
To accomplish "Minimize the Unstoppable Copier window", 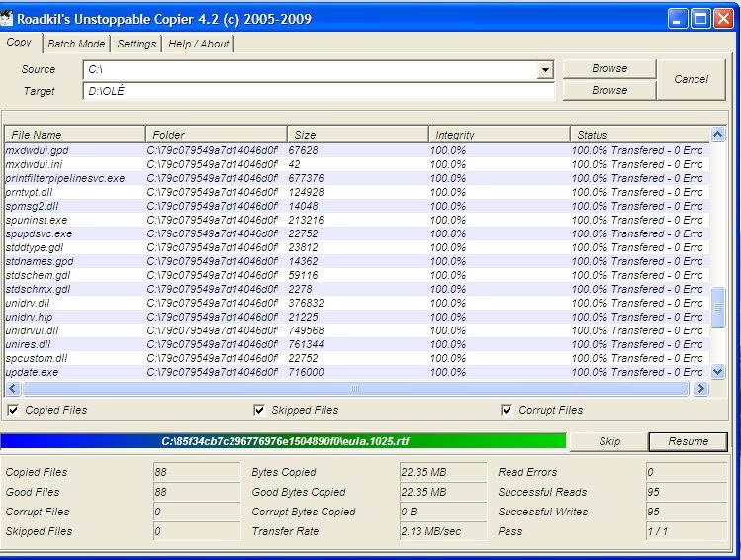I will (678, 19).
